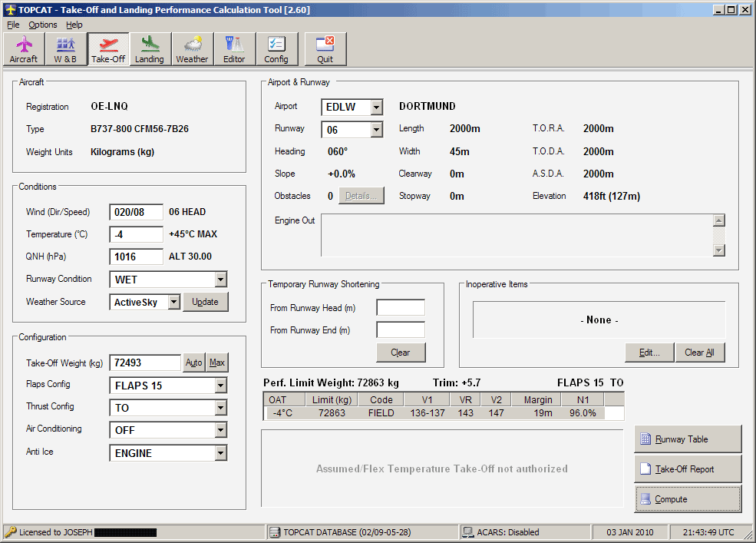Click the Update weather button
The height and width of the screenshot is (543, 756).
click(x=205, y=303)
